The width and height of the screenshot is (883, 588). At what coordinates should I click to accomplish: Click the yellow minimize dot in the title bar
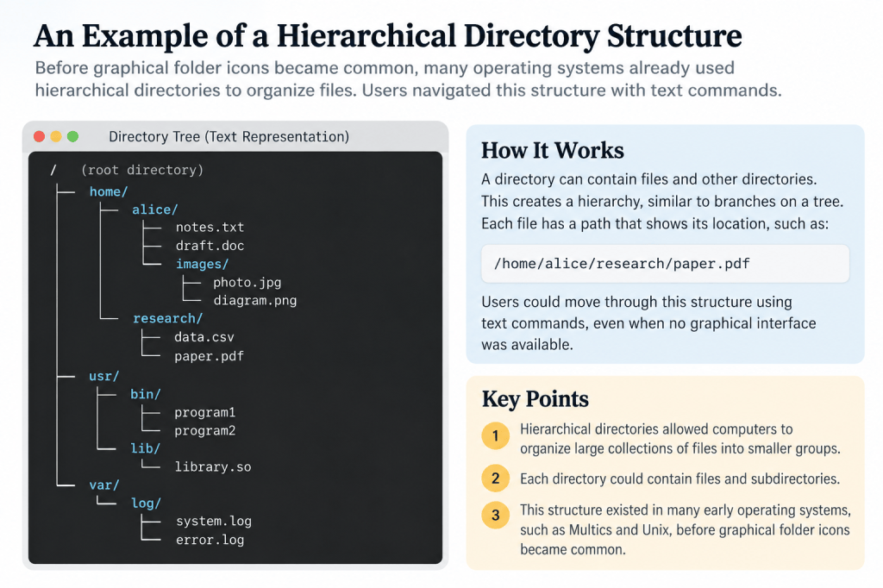coord(56,136)
